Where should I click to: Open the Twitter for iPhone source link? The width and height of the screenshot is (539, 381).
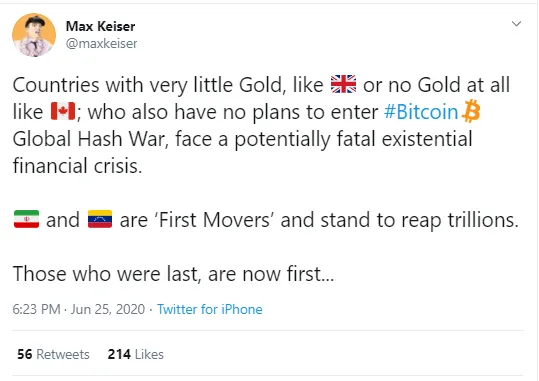pos(210,309)
